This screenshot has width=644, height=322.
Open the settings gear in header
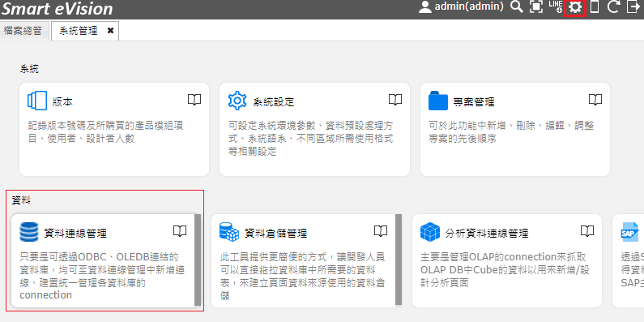[x=575, y=7]
